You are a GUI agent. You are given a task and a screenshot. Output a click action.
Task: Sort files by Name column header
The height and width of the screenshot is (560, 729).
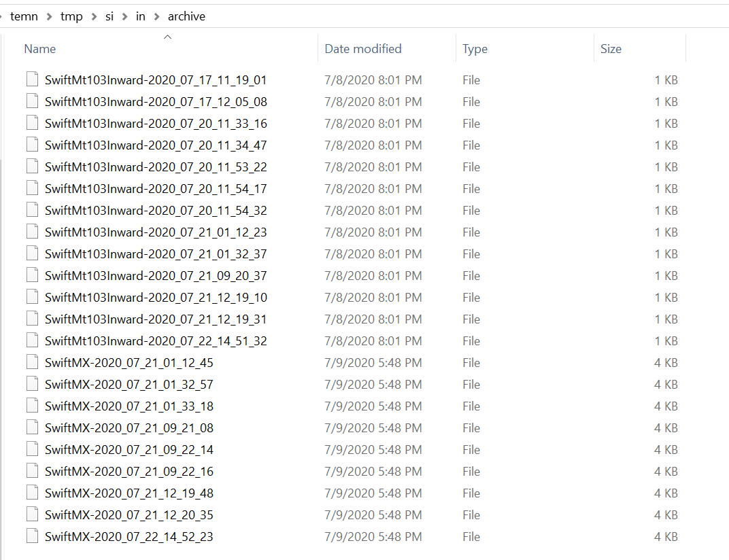pos(40,49)
